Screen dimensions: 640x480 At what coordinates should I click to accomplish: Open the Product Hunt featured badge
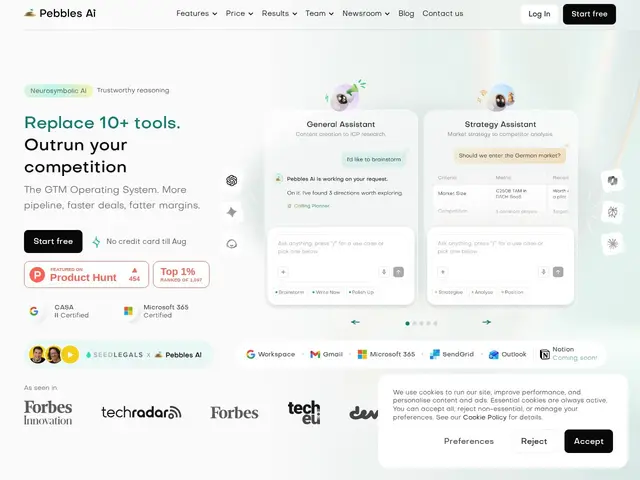[x=87, y=274]
